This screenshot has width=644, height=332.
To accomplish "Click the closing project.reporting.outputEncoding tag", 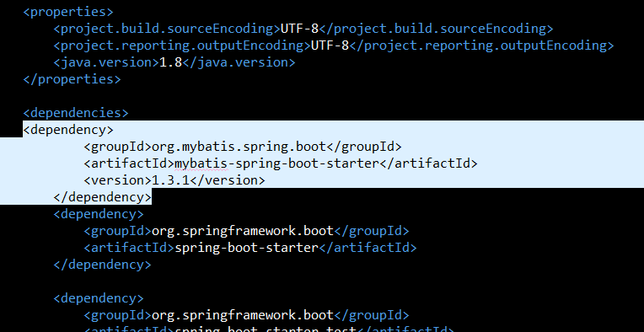I will 481,46.
